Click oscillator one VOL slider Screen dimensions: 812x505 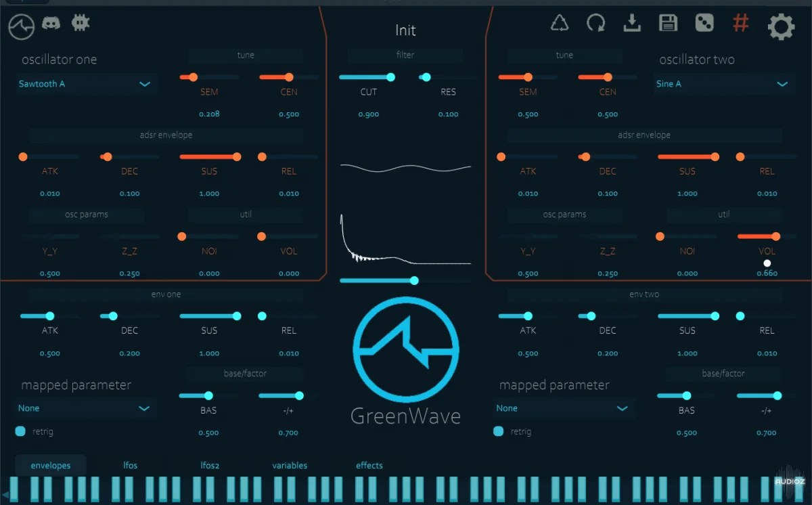tap(289, 236)
